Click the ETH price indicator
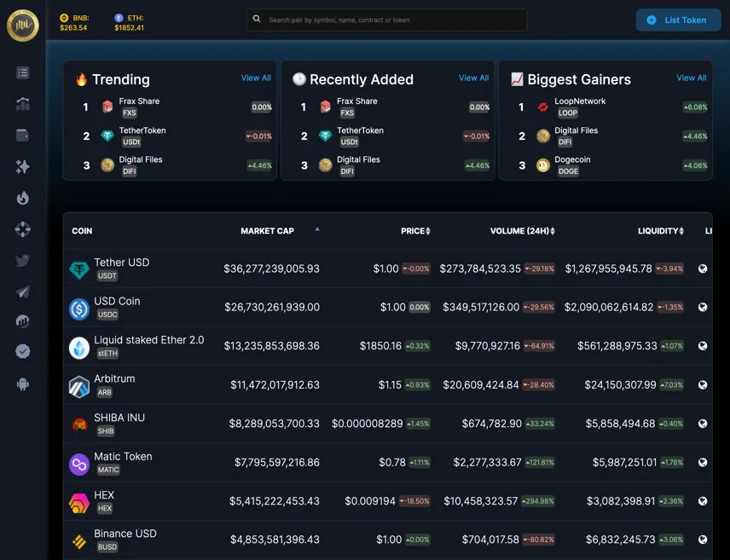 (129, 23)
